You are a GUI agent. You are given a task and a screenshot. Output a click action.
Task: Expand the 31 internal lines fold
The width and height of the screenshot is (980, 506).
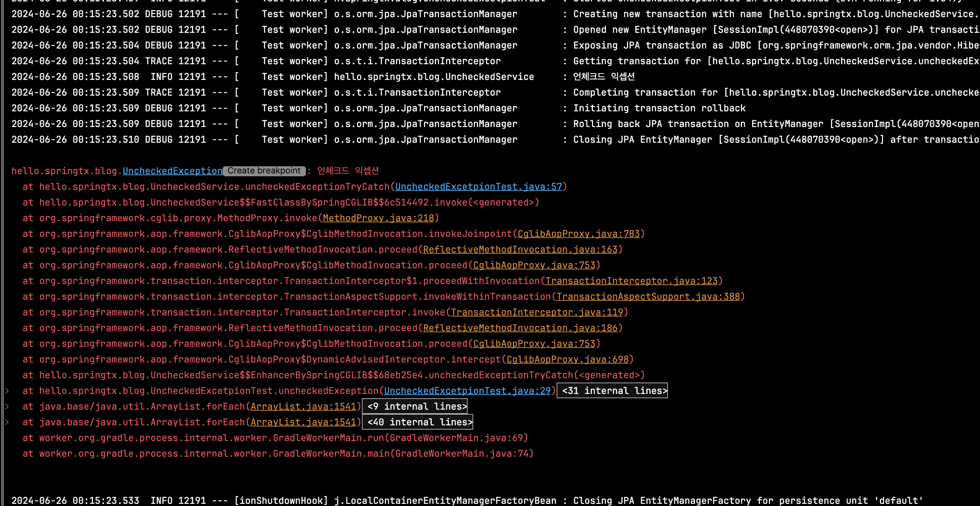[612, 391]
